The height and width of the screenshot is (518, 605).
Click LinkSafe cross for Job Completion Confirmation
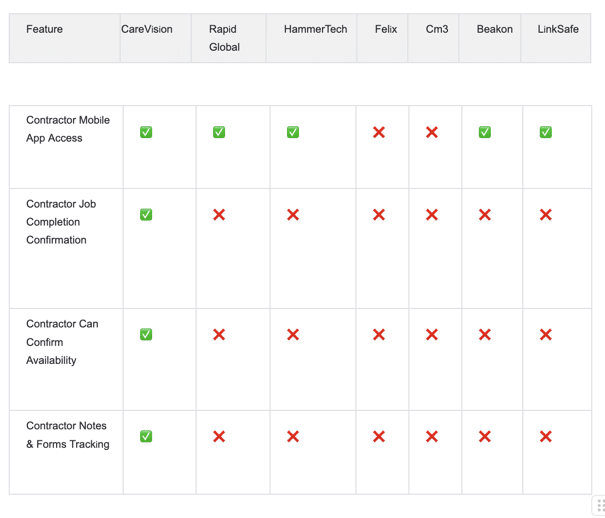click(546, 215)
